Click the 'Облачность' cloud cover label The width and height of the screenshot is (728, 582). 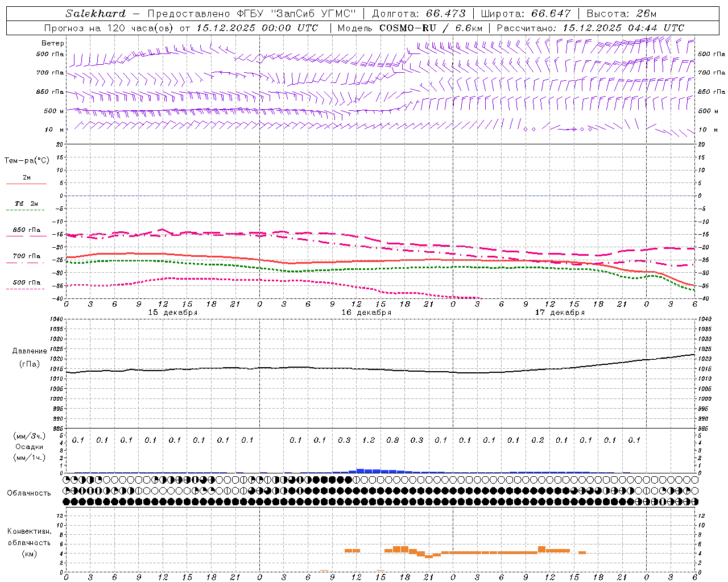click(x=29, y=493)
